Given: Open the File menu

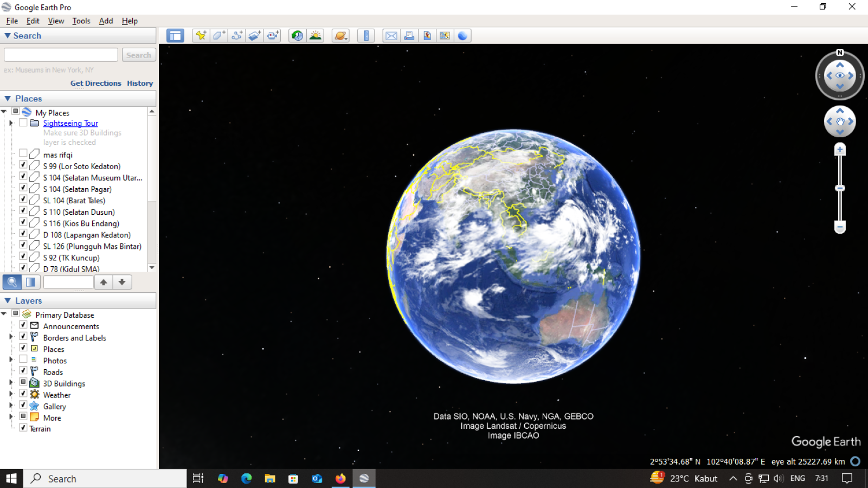Looking at the screenshot, I should point(12,21).
